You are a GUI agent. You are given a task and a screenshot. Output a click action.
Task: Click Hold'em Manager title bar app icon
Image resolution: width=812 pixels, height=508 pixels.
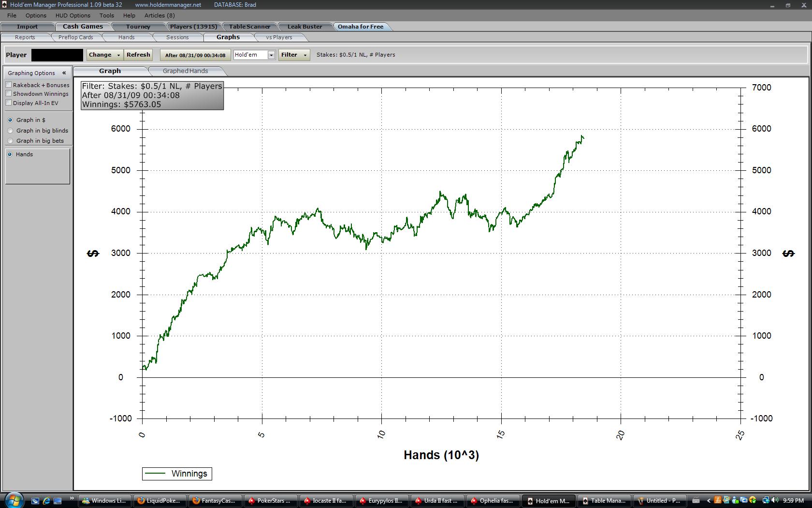(4, 4)
